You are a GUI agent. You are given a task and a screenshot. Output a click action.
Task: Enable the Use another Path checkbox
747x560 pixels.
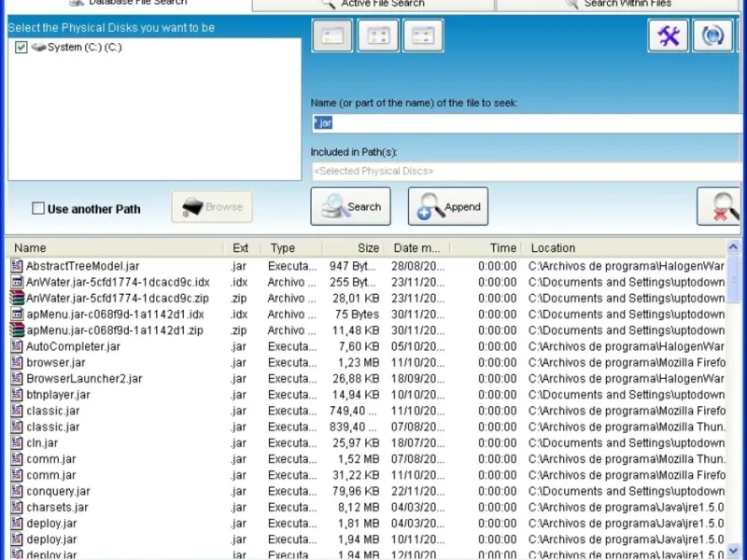point(38,208)
